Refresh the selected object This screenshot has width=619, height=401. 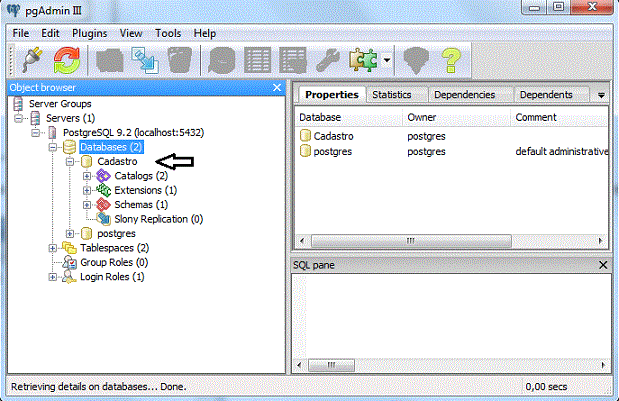pyautogui.click(x=67, y=60)
